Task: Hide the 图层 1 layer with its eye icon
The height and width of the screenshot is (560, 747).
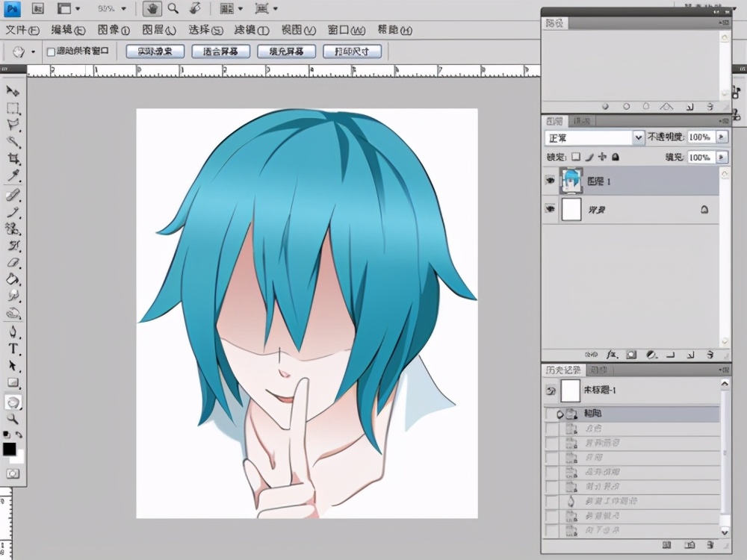Action: [551, 180]
